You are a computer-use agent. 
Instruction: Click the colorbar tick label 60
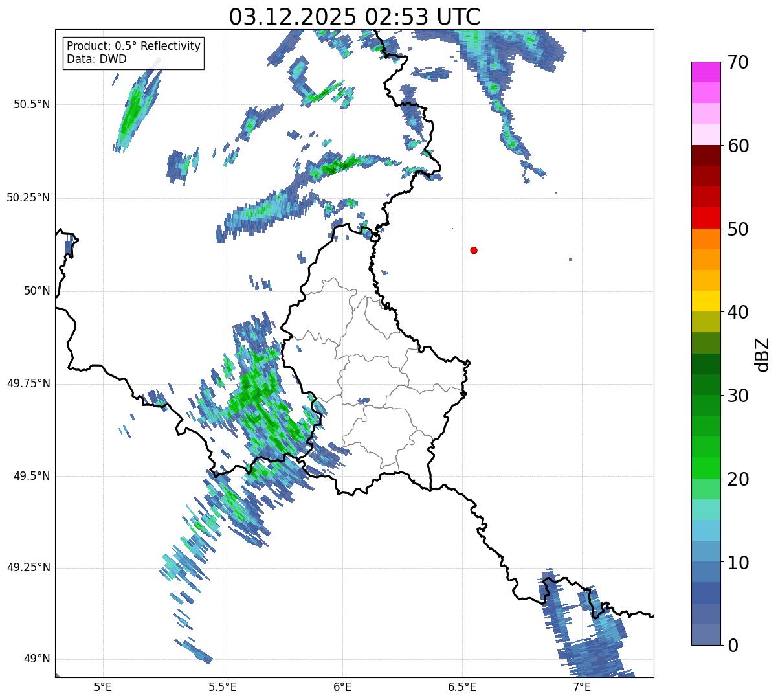pyautogui.click(x=737, y=146)
